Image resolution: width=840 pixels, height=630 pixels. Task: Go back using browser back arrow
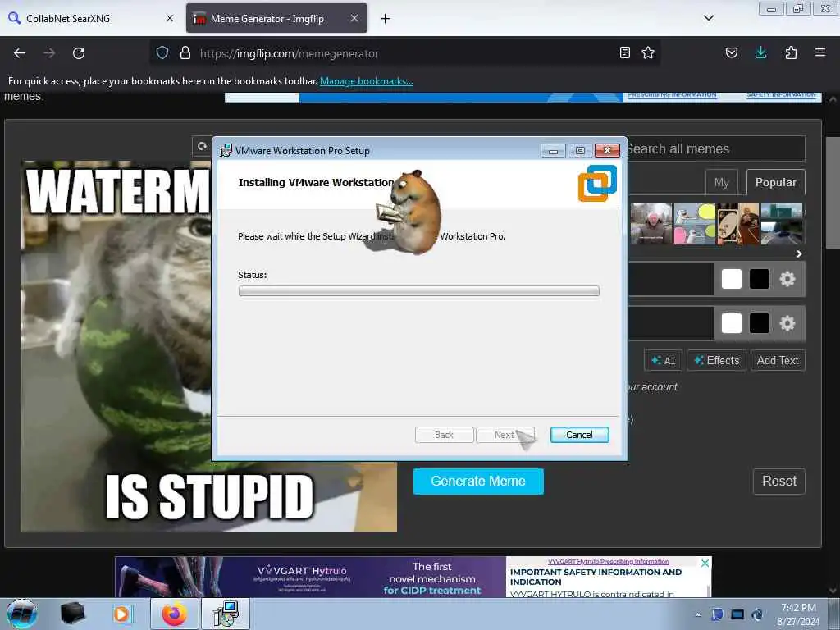[x=20, y=53]
